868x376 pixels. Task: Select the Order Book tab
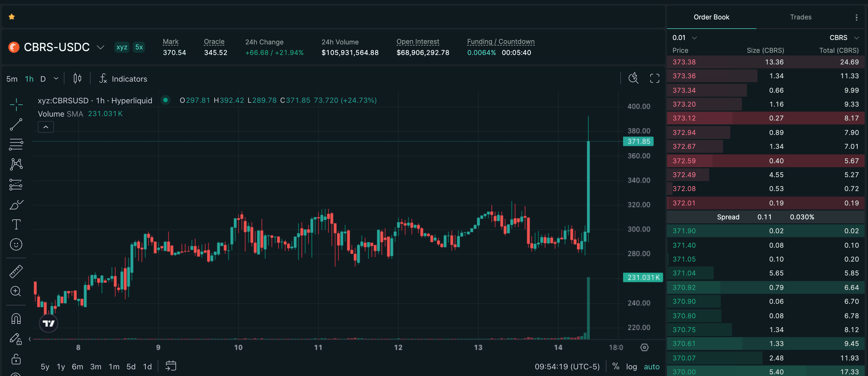711,17
